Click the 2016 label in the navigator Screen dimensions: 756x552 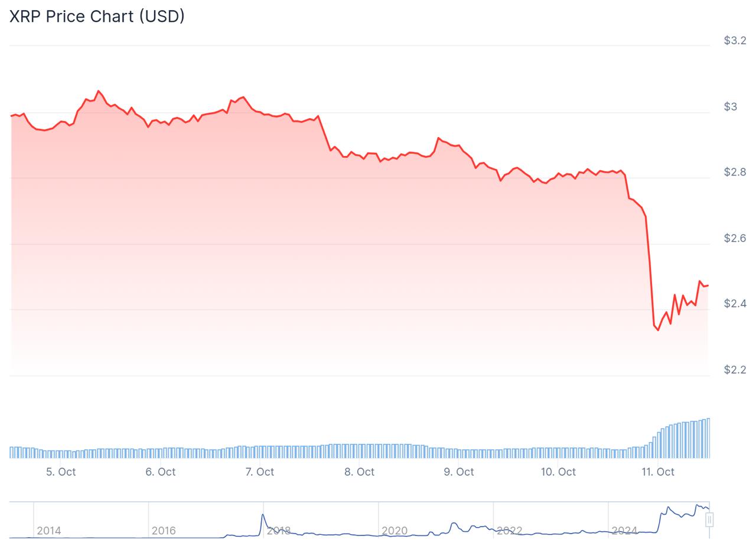[164, 531]
